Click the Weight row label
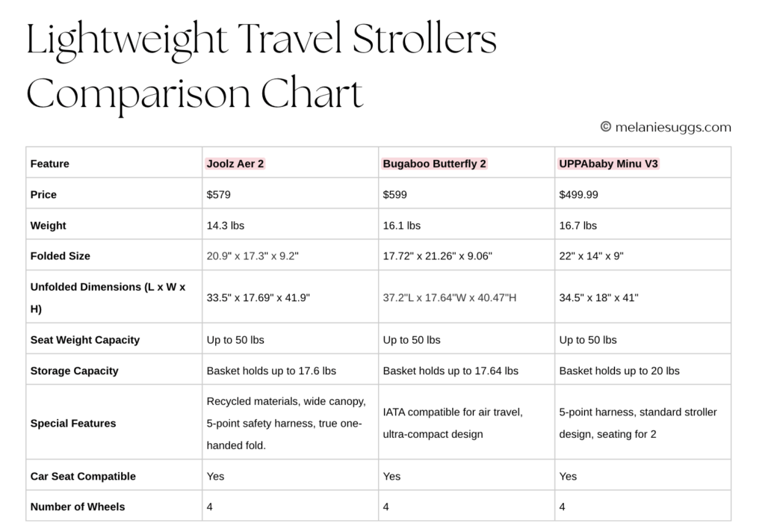This screenshot has width=765, height=532. pyautogui.click(x=48, y=225)
